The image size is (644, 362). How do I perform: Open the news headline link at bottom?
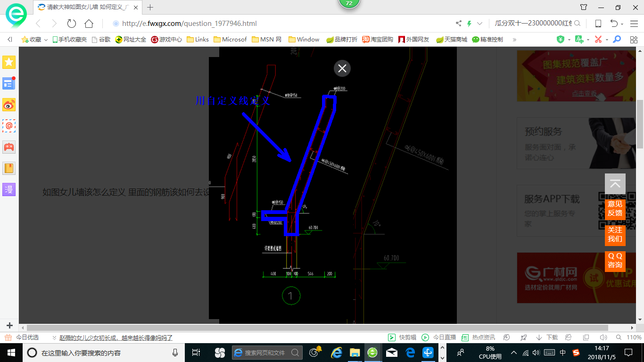(116, 338)
